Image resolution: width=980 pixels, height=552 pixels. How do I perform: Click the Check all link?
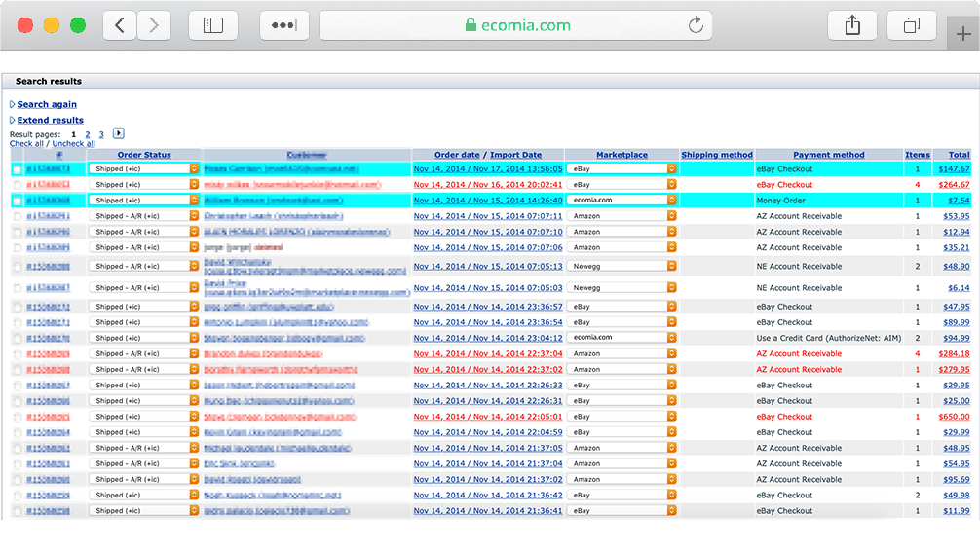(26, 144)
